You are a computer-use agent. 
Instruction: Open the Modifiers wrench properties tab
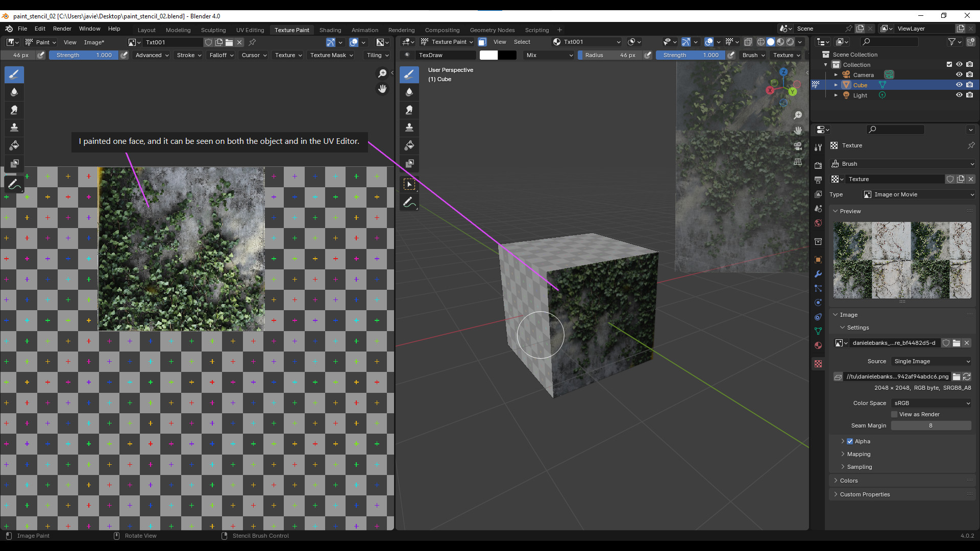tap(818, 274)
